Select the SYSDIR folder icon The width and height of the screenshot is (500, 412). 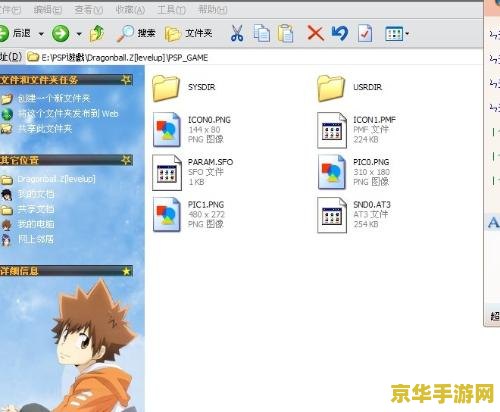tap(166, 88)
